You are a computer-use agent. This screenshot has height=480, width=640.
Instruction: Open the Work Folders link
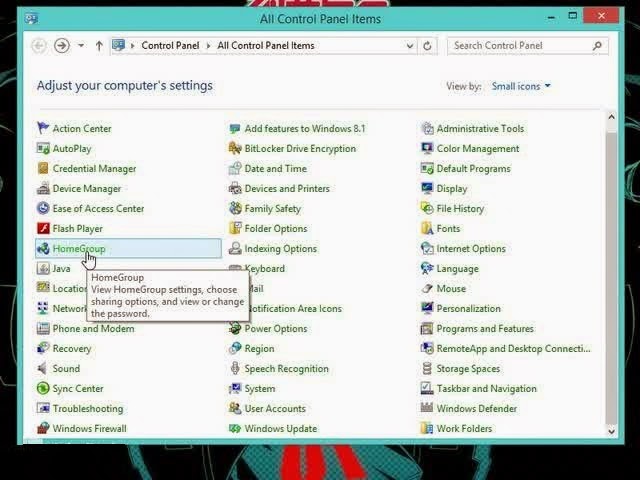[464, 429]
